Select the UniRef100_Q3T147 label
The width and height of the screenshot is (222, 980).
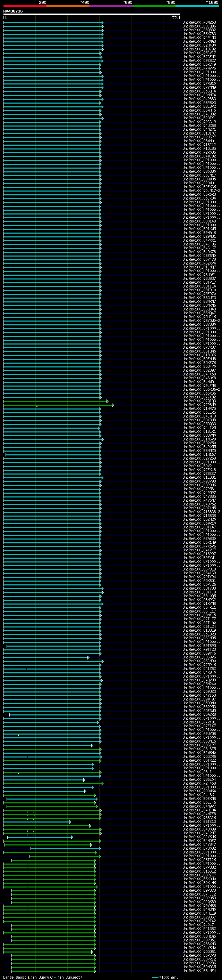[199, 527]
